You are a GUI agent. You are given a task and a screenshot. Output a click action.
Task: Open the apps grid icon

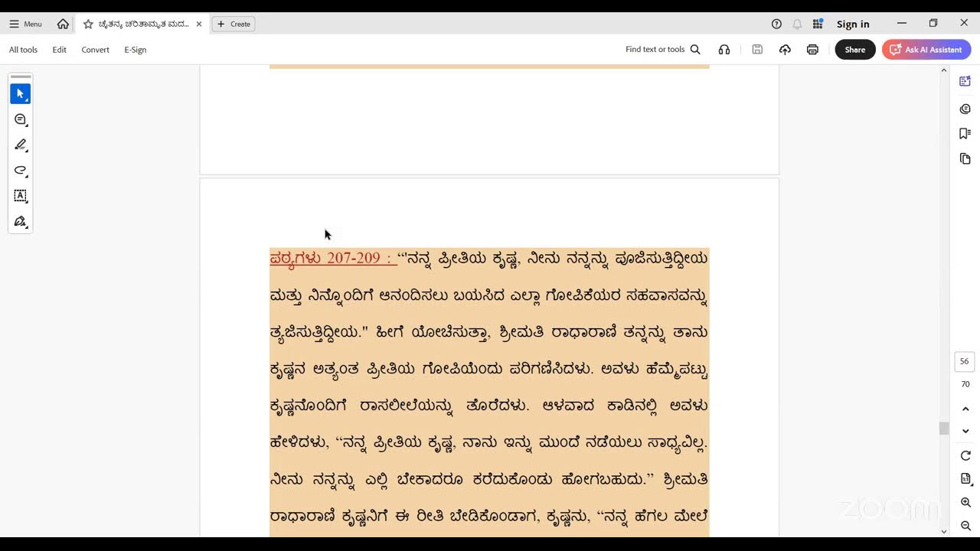click(818, 24)
